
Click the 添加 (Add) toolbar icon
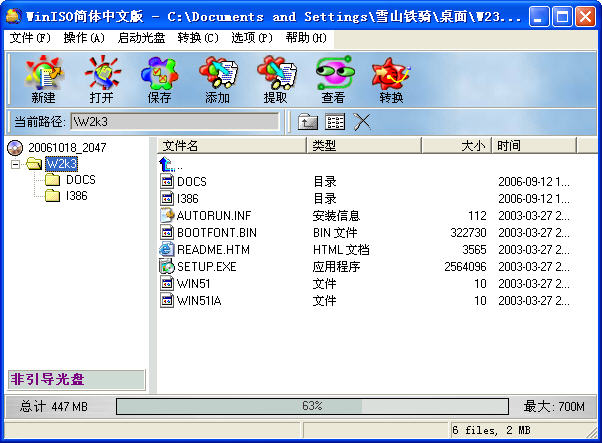tap(218, 73)
